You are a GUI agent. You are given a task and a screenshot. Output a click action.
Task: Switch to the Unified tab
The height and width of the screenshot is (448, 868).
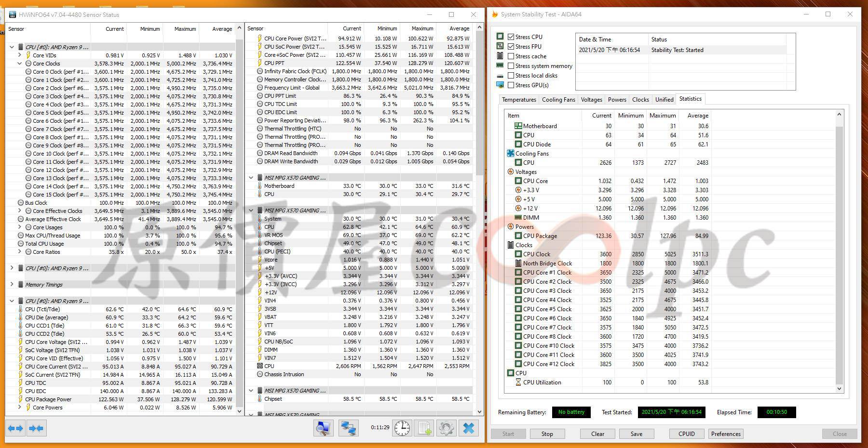click(x=664, y=100)
